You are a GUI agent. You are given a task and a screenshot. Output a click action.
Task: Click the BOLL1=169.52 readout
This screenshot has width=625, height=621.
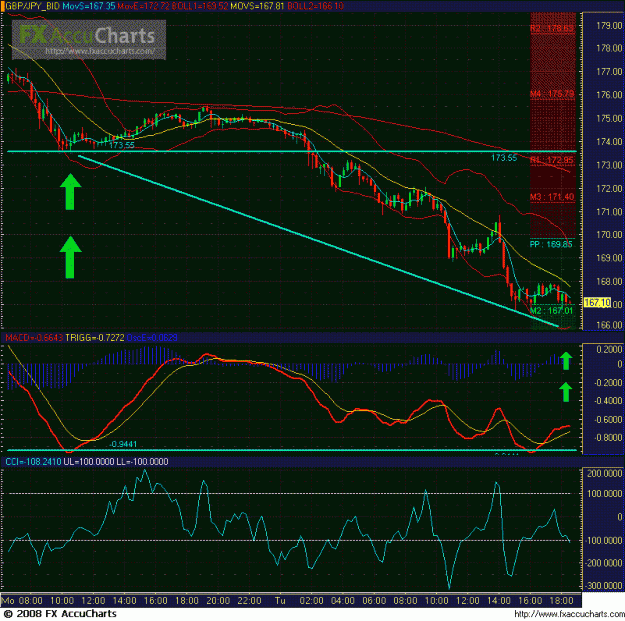(200, 6)
